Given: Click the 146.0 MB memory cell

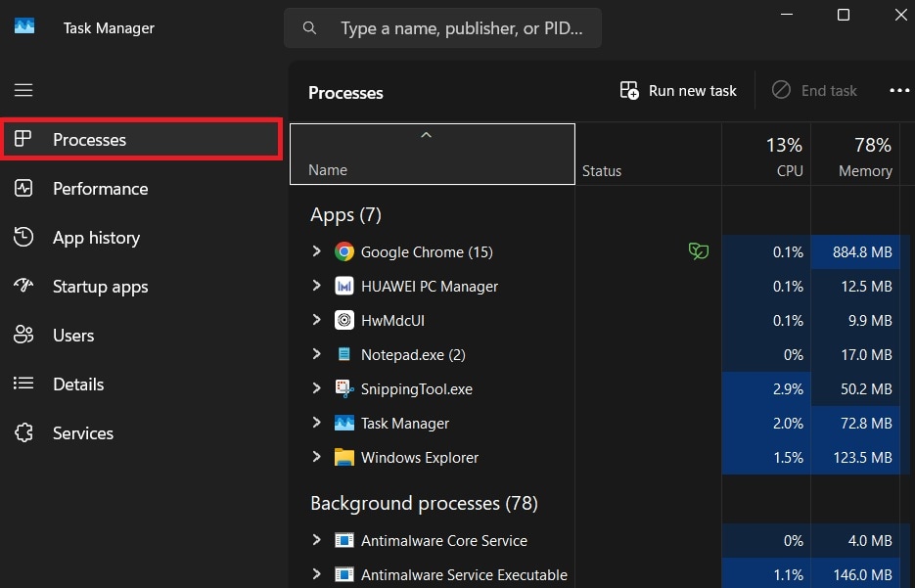Looking at the screenshot, I should 855,574.
